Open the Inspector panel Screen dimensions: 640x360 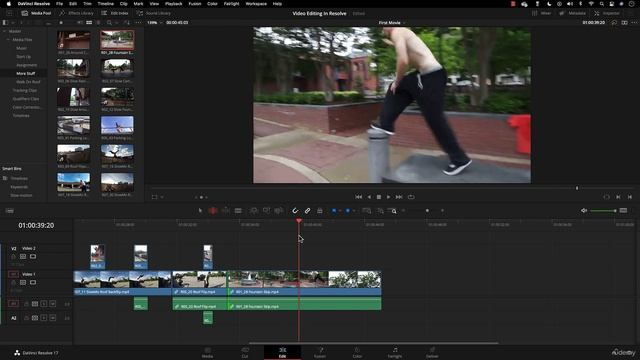(607, 13)
